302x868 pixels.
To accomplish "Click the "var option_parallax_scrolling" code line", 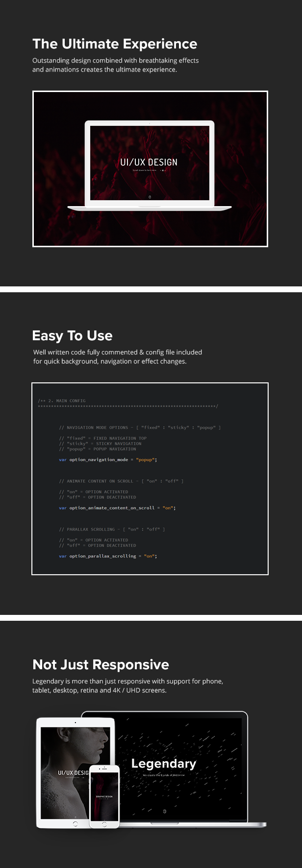I will 108,556.
